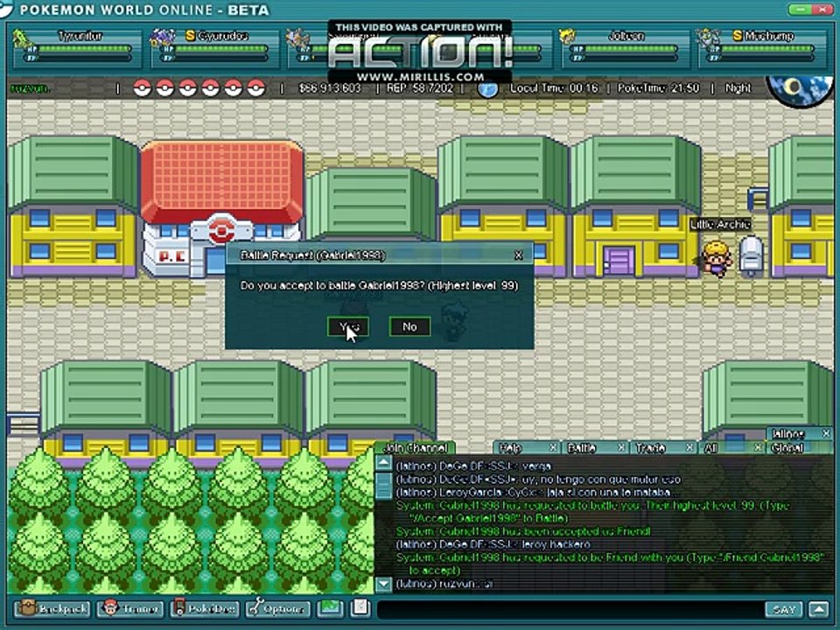
Task: Close the All chat tab
Action: 759,447
